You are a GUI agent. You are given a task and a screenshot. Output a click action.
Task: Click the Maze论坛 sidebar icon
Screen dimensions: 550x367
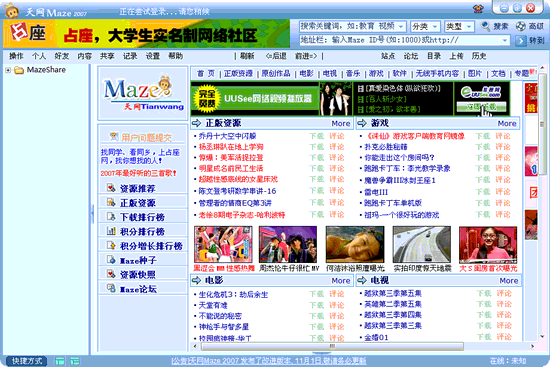111,289
